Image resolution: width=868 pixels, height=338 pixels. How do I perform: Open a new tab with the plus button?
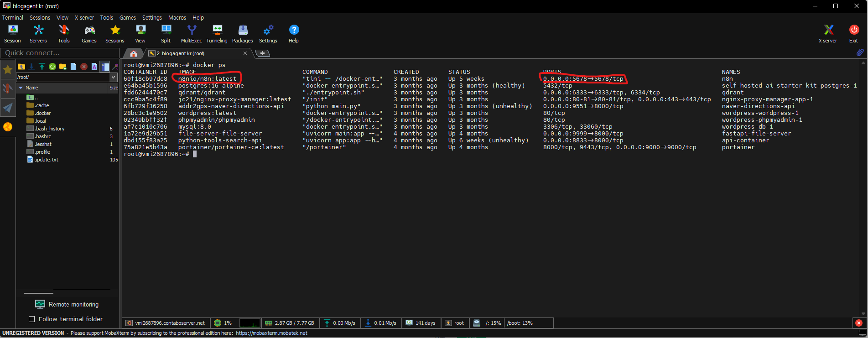(263, 53)
